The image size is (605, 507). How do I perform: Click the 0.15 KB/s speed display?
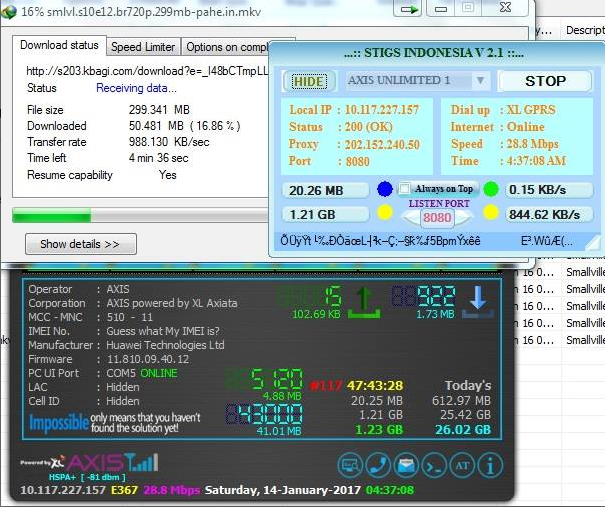[549, 190]
